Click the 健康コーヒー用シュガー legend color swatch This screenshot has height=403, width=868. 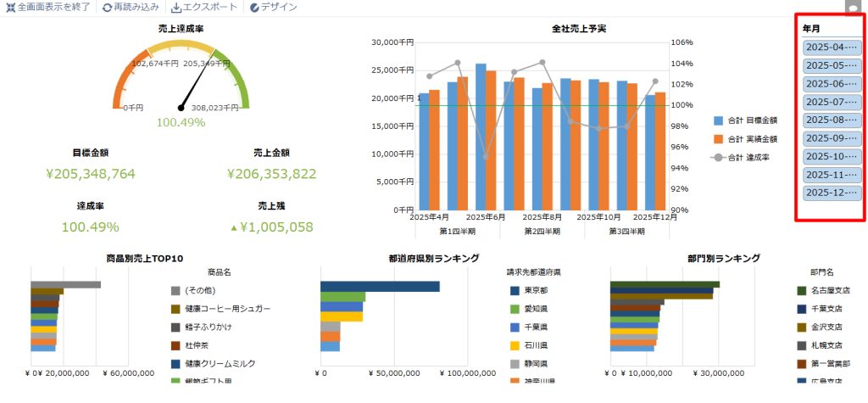(176, 309)
